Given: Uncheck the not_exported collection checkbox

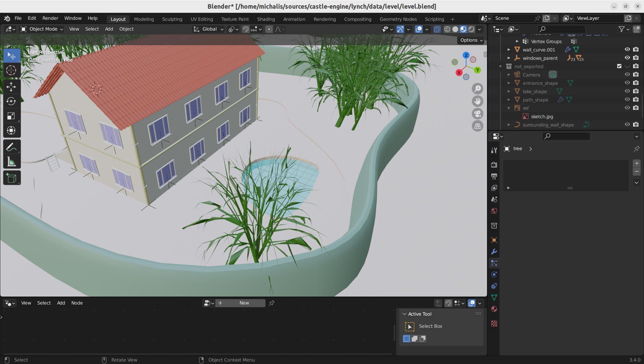Looking at the screenshot, I should tap(619, 66).
